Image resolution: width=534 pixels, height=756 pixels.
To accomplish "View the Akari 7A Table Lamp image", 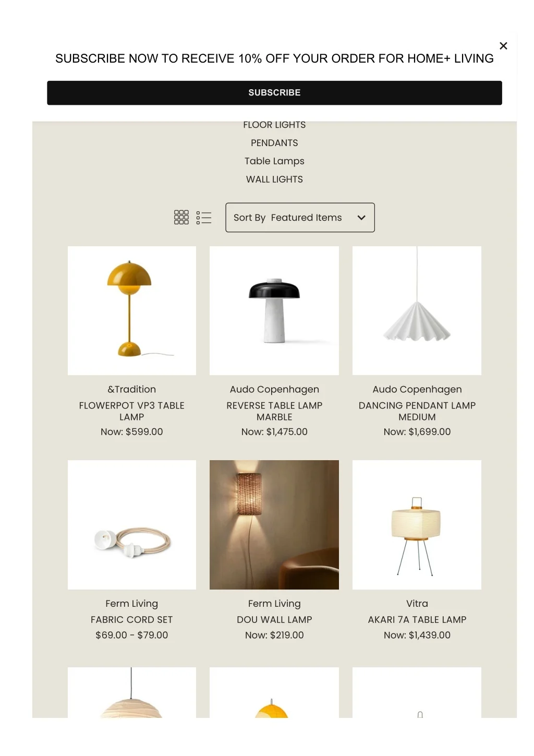I will coord(417,524).
